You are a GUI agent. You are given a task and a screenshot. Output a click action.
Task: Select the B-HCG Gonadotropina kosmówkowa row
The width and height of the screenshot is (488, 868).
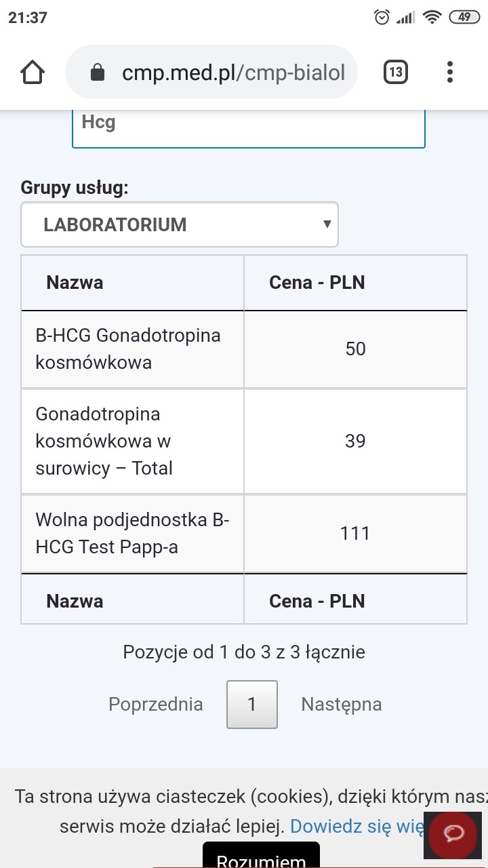[x=128, y=349]
